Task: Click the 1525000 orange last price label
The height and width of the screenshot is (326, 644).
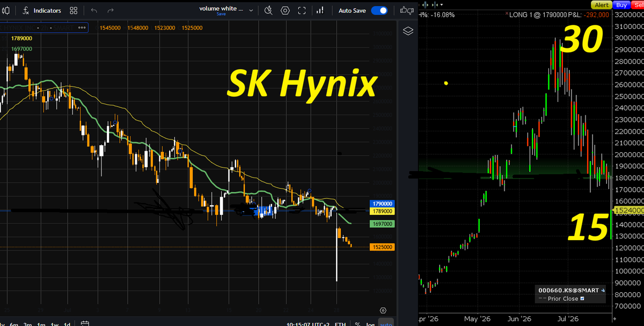Action: 382,247
